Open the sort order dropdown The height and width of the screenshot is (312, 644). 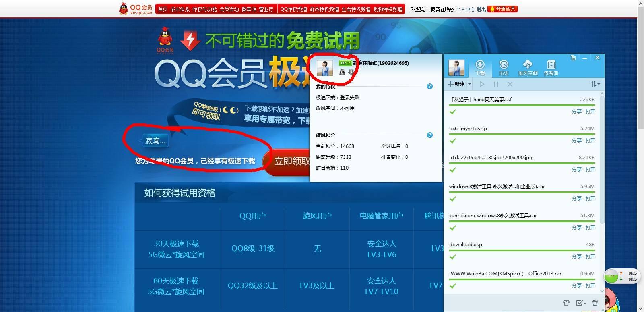tap(595, 84)
